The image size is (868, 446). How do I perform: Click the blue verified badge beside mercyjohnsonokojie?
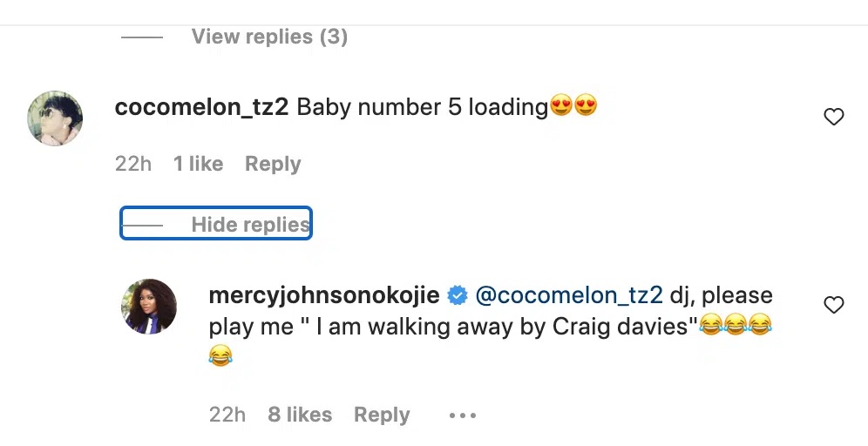click(458, 296)
